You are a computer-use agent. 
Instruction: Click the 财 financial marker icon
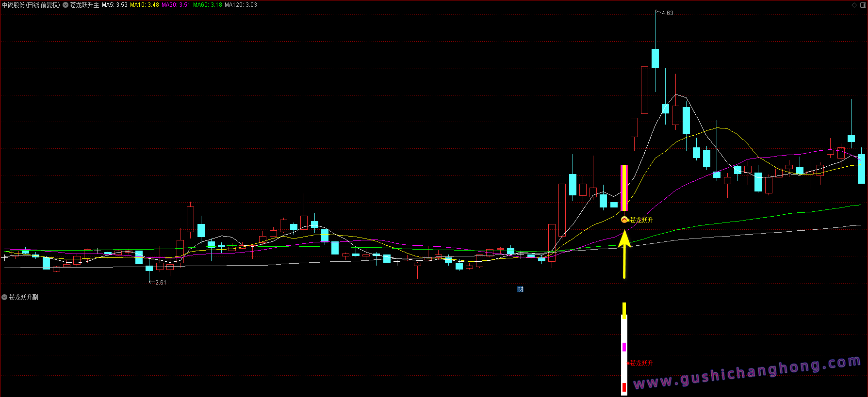[x=520, y=289]
